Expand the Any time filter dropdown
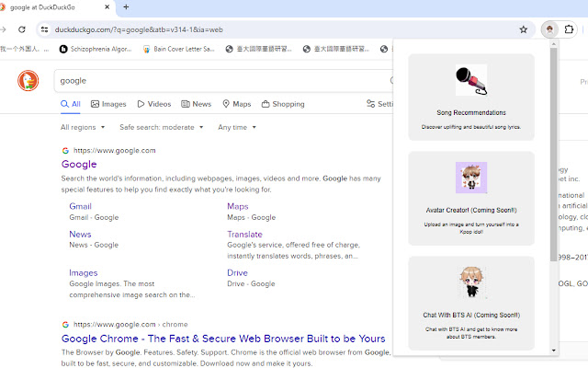Viewport: 588px width, 368px height. [237, 127]
